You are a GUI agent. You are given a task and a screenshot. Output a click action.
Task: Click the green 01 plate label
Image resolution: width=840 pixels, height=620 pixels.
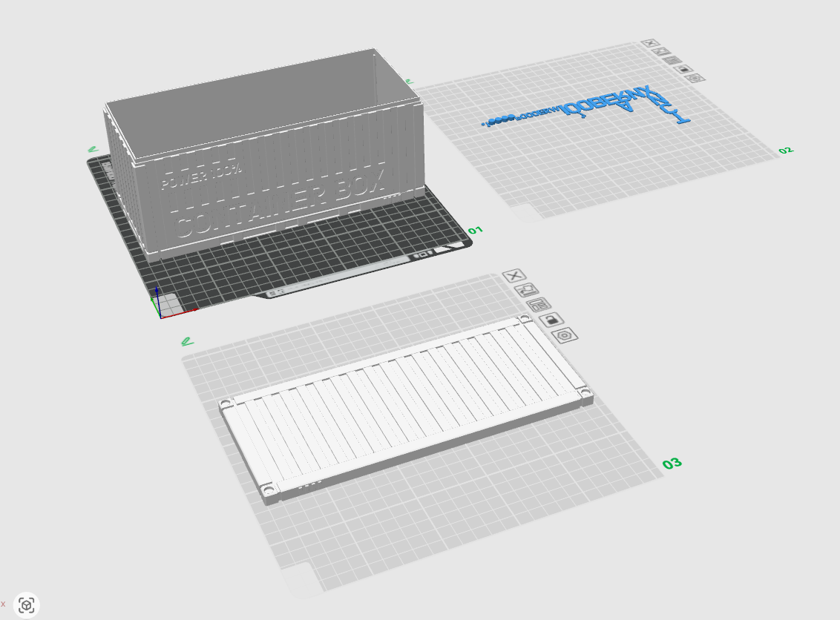[x=475, y=230]
